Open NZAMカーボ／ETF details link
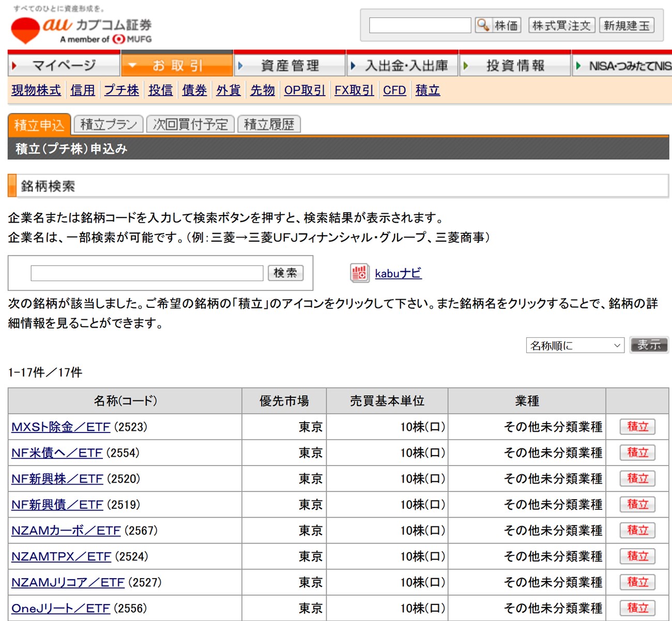This screenshot has height=621, width=672. 66,530
